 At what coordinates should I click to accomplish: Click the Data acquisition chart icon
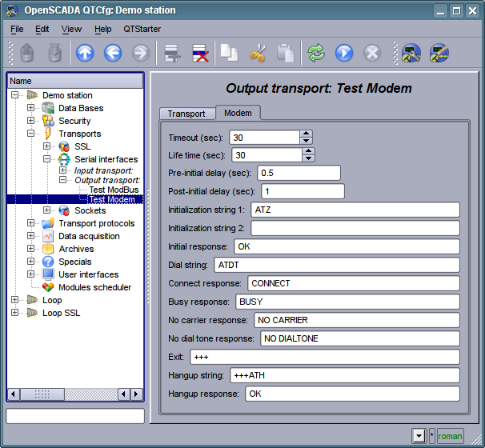pyautogui.click(x=48, y=236)
